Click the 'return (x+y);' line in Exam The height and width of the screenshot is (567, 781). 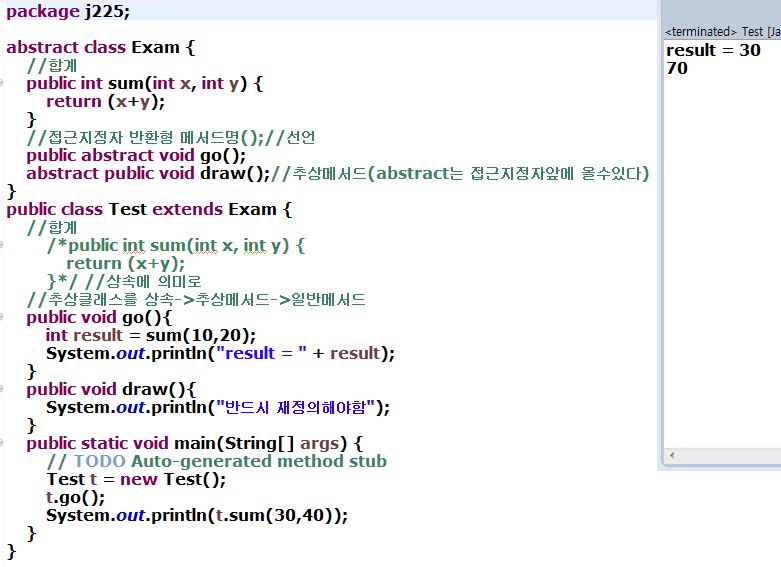coord(105,102)
